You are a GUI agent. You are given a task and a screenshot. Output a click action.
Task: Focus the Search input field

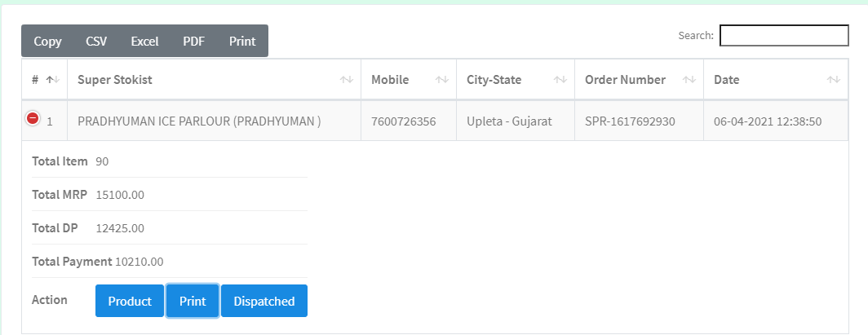tap(784, 35)
